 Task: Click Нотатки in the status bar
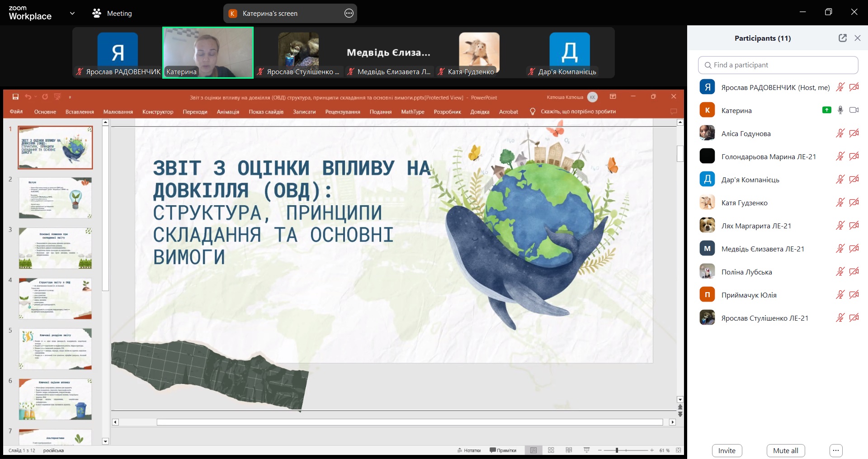click(x=469, y=450)
